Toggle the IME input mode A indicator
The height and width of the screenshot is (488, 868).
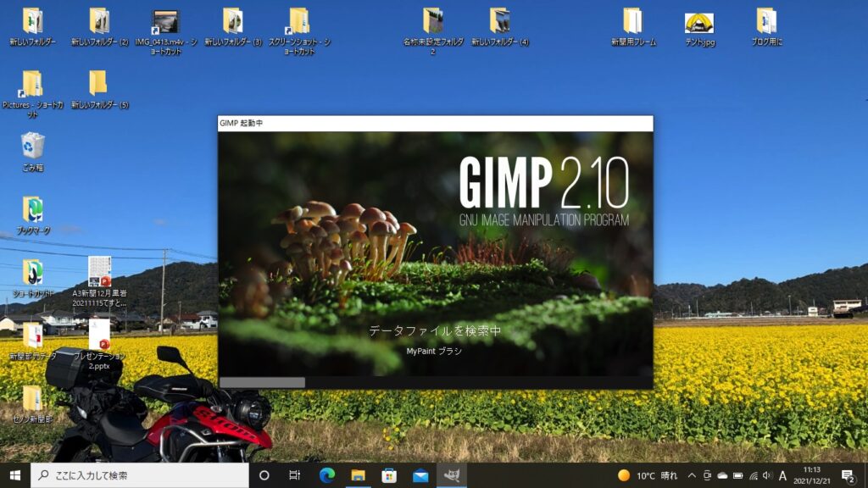(x=782, y=475)
